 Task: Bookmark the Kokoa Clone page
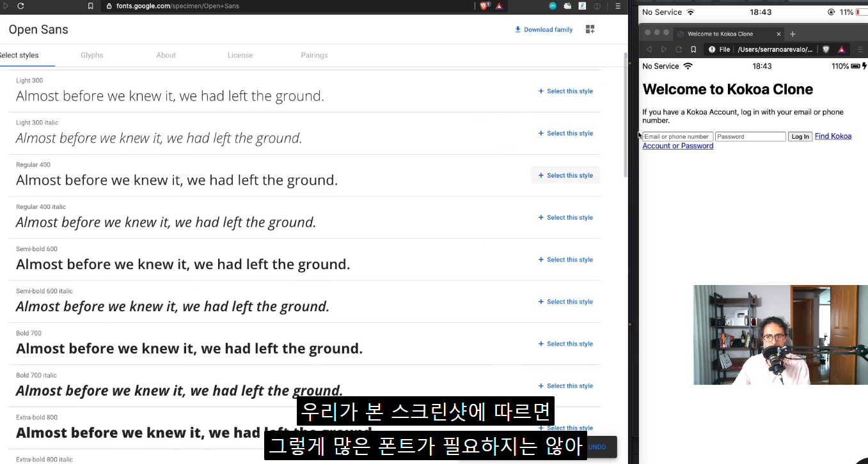(693, 49)
